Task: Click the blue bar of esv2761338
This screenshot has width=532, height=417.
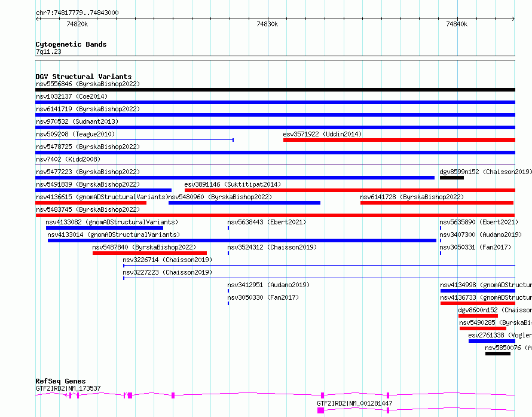Action: tap(492, 341)
